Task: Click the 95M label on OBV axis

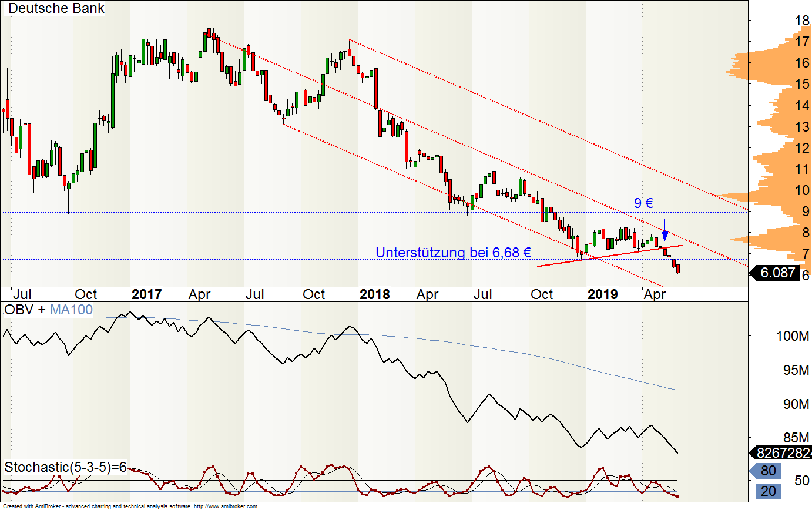Action: 796,370
